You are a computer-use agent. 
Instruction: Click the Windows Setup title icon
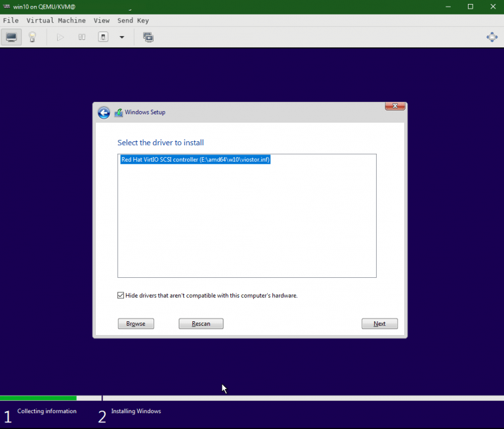[x=119, y=112]
